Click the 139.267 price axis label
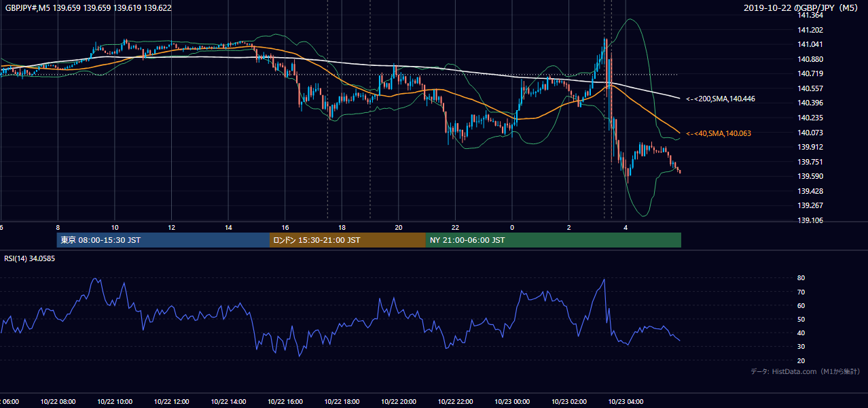Screen dimensions: 868x408 pos(810,205)
